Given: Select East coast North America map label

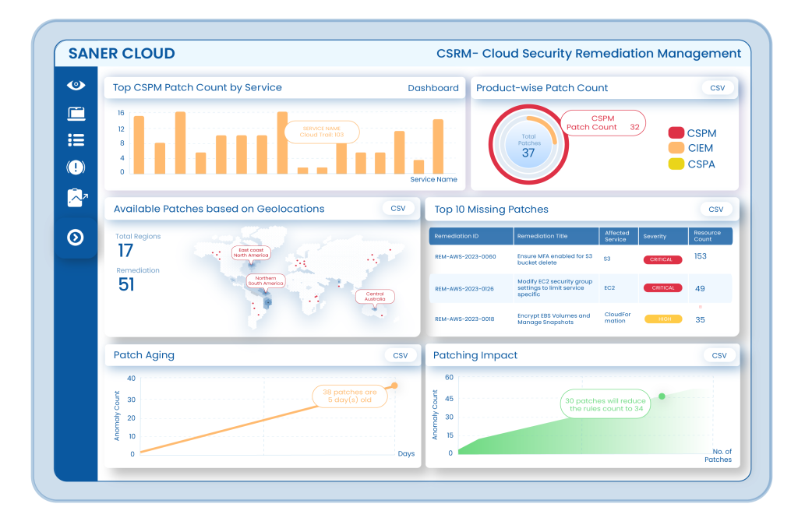Looking at the screenshot, I should tap(251, 253).
